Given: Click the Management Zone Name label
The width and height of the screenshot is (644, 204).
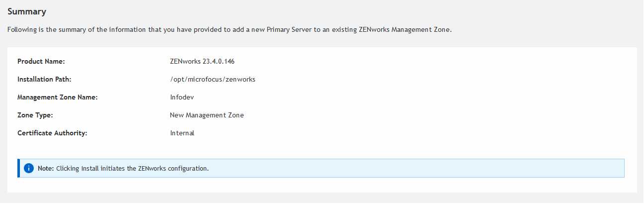Looking at the screenshot, I should point(57,97).
